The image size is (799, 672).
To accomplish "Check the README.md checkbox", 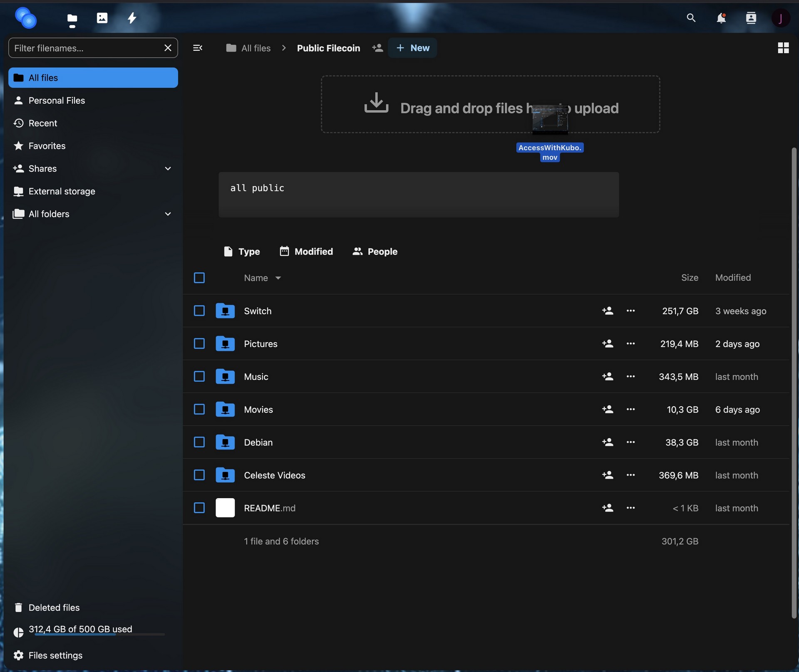I will pyautogui.click(x=199, y=508).
